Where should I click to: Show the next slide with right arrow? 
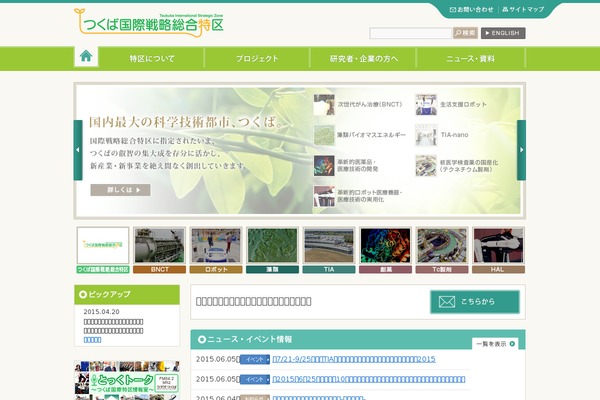pyautogui.click(x=521, y=150)
